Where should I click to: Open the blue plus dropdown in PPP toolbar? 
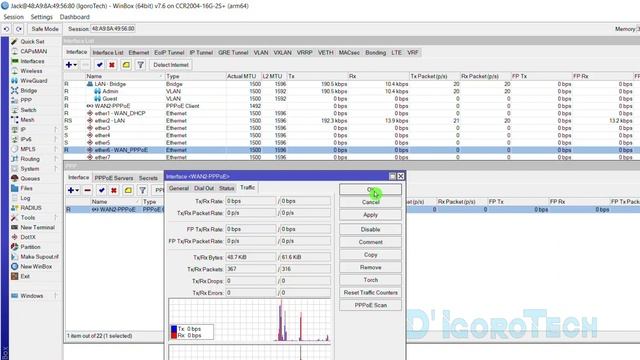[x=73, y=190]
